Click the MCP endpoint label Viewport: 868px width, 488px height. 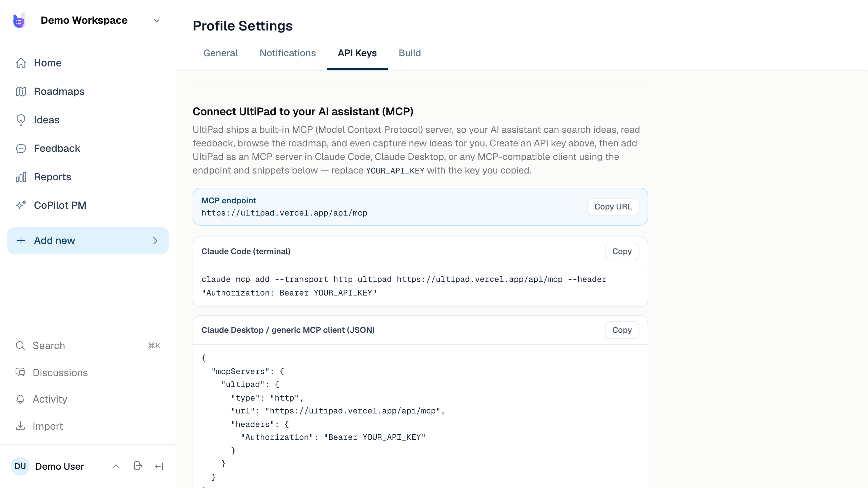click(x=229, y=201)
